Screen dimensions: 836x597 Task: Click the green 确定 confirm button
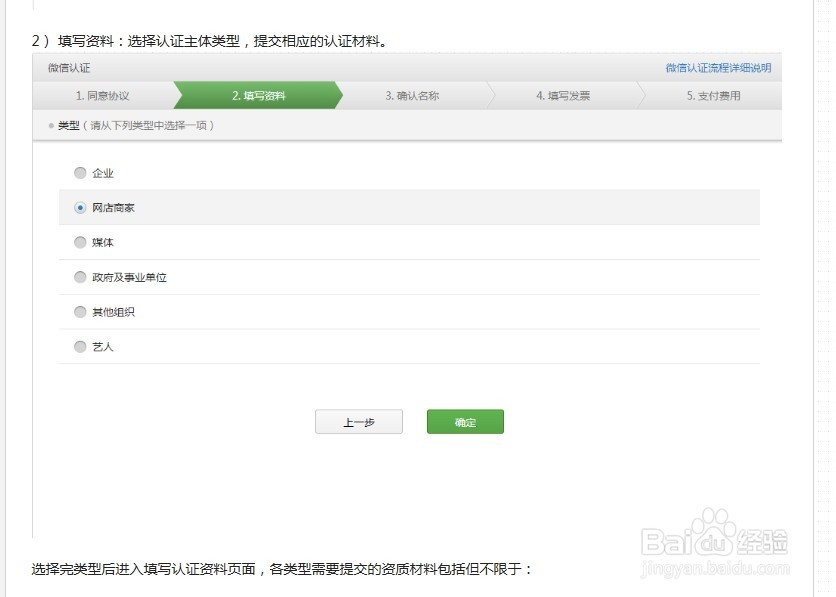pyautogui.click(x=465, y=421)
